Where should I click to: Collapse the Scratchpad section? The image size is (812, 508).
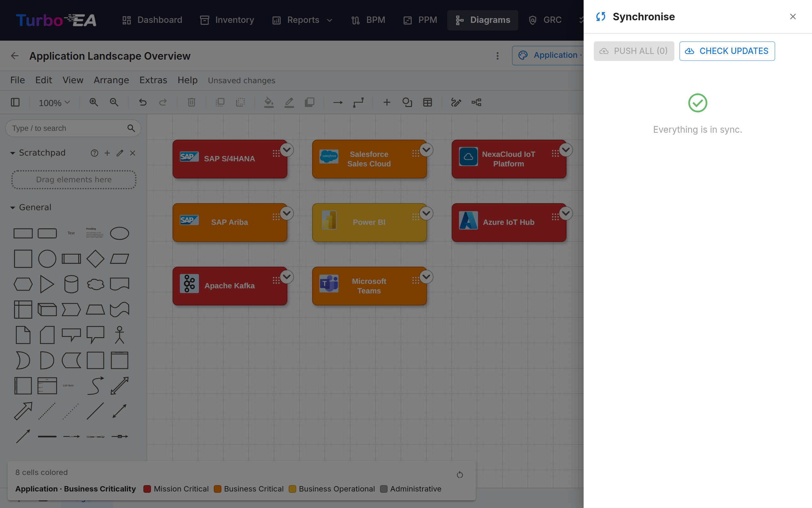click(x=13, y=153)
